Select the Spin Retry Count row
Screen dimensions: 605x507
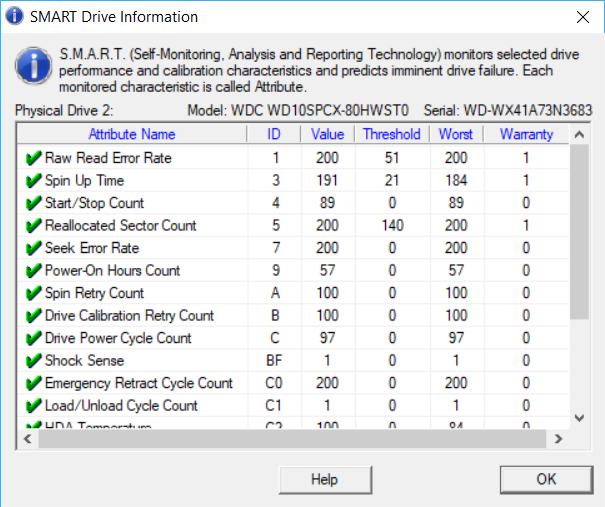coord(293,293)
